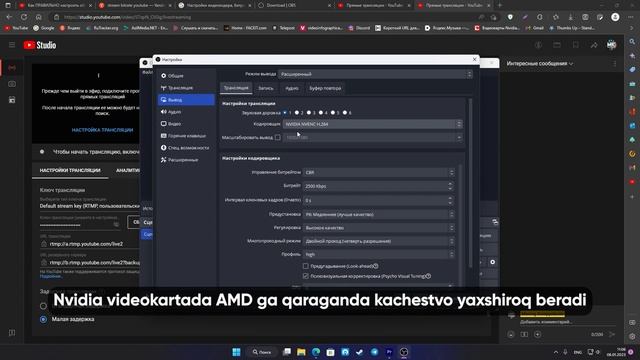Screen dimensions: 640x360
Task: Open Gmail bookmark in bookmarks bar
Action: (536, 28)
